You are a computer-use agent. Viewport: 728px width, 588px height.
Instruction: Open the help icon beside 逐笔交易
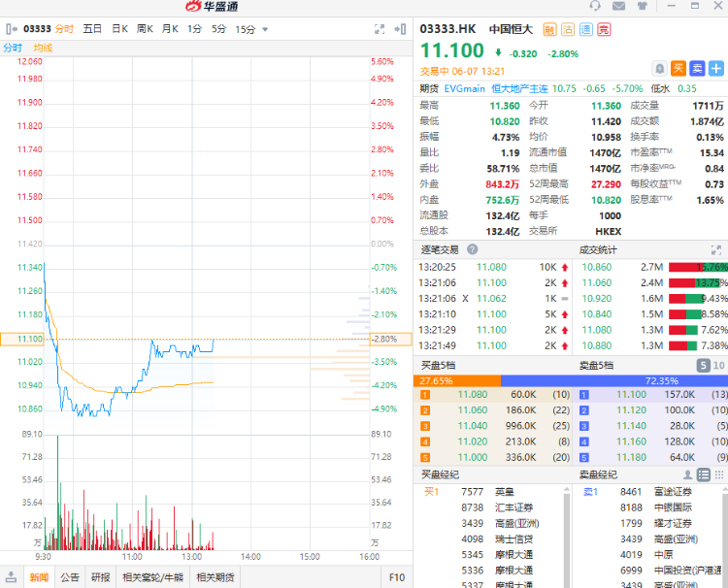point(472,249)
